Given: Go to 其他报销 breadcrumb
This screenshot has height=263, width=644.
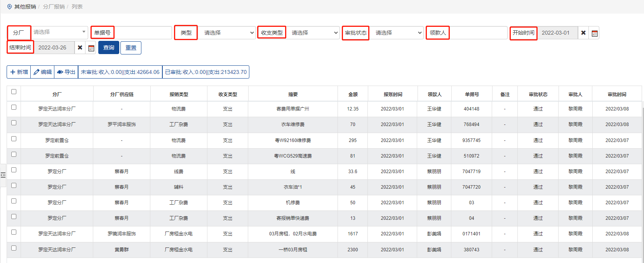Looking at the screenshot, I should click(x=25, y=7).
